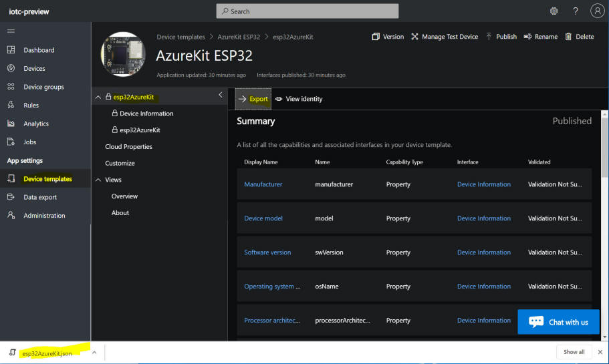The height and width of the screenshot is (364, 609).
Task: Click the Data export sidebar icon
Action: click(x=11, y=197)
